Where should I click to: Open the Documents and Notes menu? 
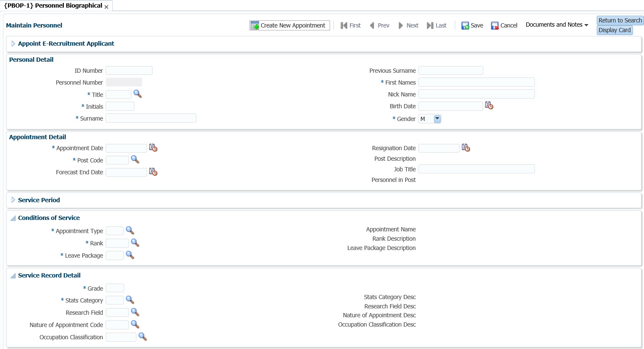[557, 25]
